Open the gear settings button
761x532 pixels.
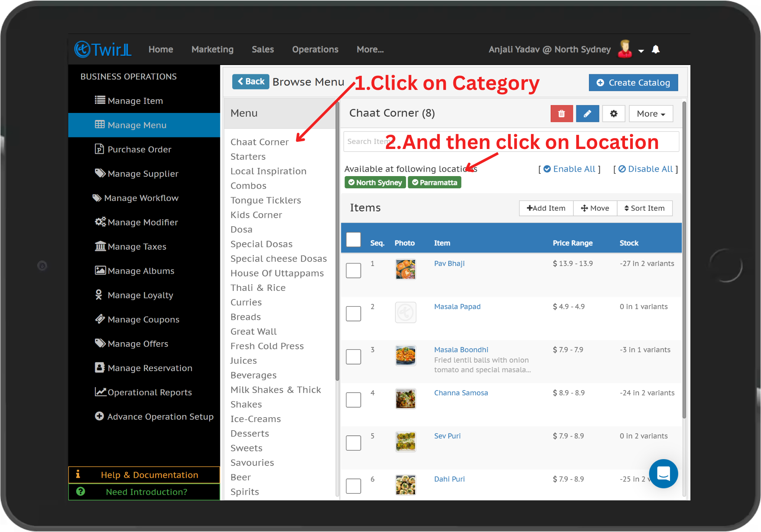click(613, 114)
